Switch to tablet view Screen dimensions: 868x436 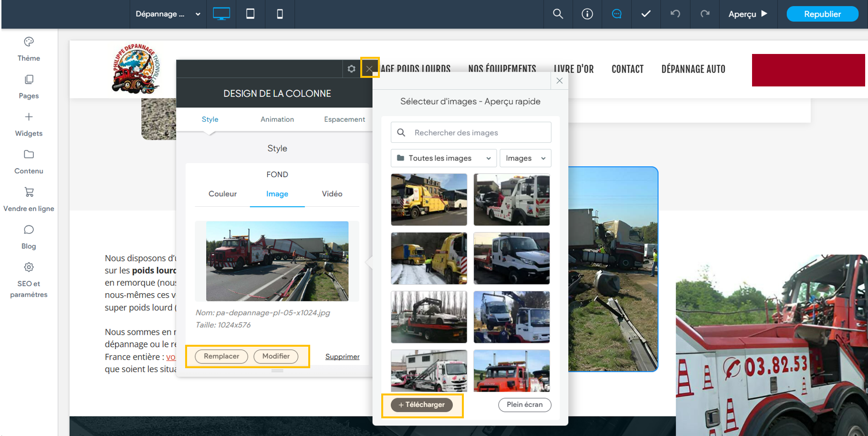pyautogui.click(x=250, y=14)
